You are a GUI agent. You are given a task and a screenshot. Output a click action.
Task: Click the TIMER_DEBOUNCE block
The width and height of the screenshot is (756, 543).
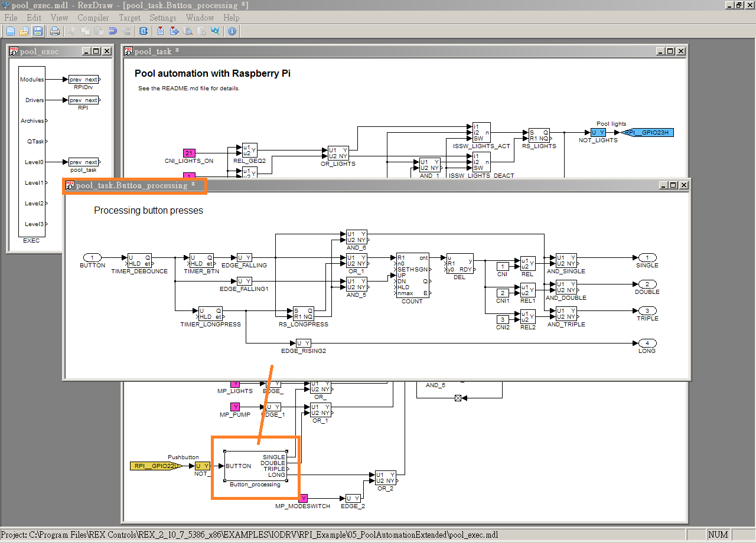pos(139,261)
